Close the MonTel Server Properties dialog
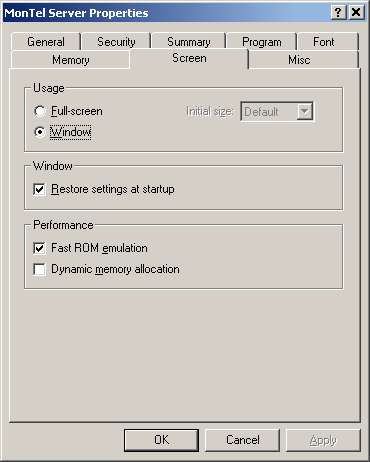370x462 pixels. 356,13
